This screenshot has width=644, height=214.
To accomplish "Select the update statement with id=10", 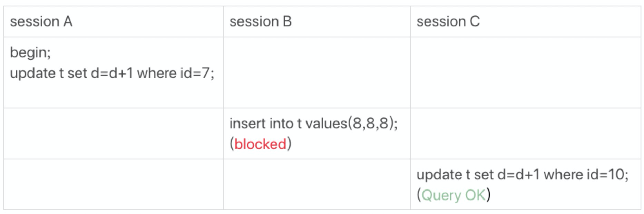I will 522,174.
